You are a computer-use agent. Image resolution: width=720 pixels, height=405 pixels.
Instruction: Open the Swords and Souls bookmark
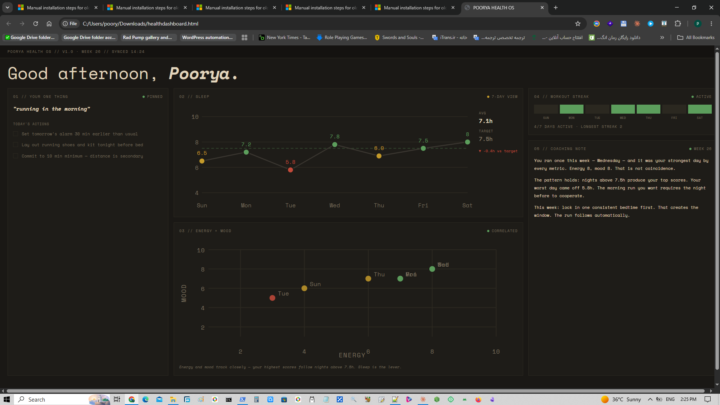point(399,38)
